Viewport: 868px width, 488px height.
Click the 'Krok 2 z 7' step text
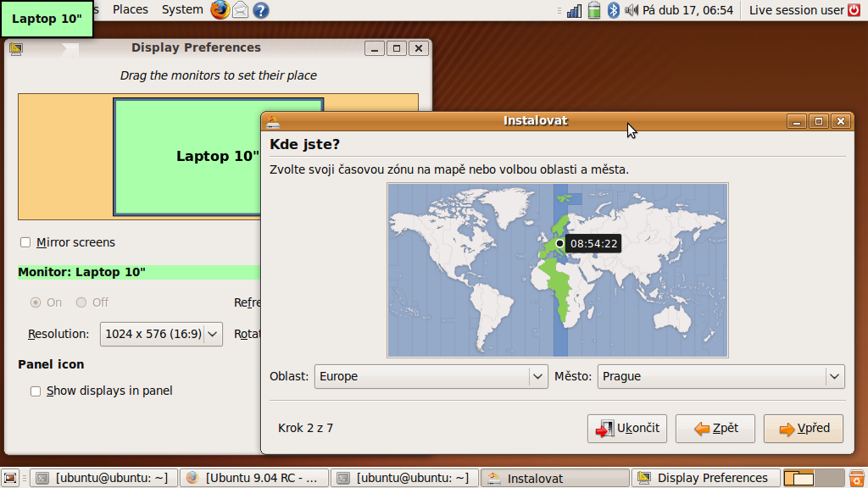(305, 428)
